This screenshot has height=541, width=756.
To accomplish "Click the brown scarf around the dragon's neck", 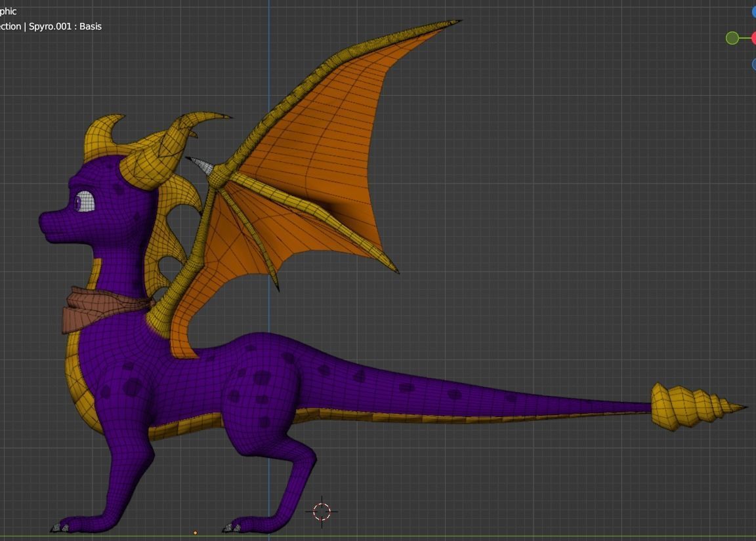I will pyautogui.click(x=104, y=308).
